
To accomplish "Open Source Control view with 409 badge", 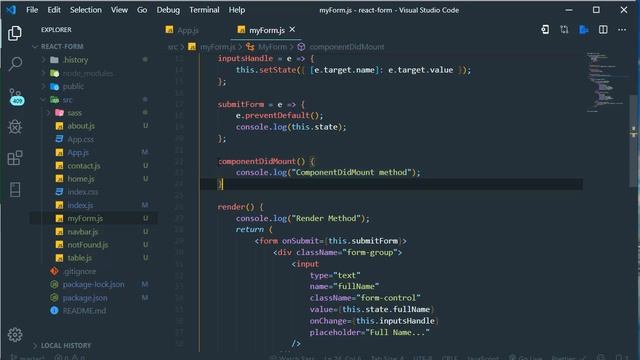I will (x=16, y=97).
